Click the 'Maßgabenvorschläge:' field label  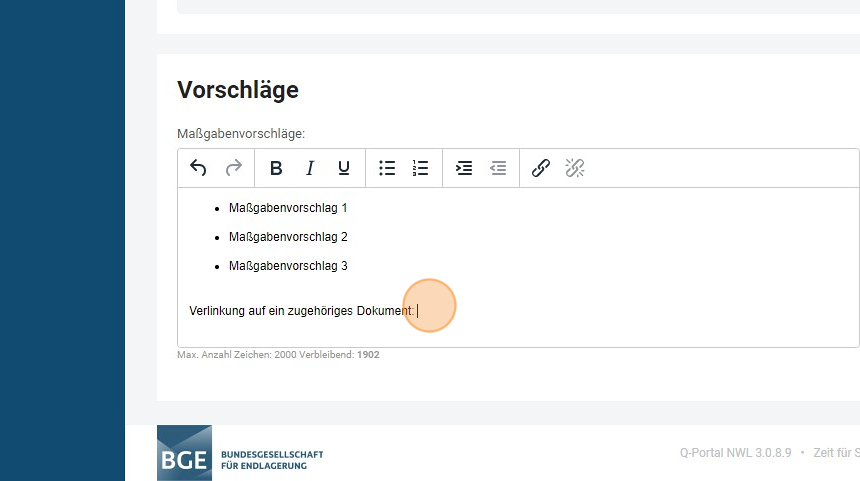click(241, 134)
